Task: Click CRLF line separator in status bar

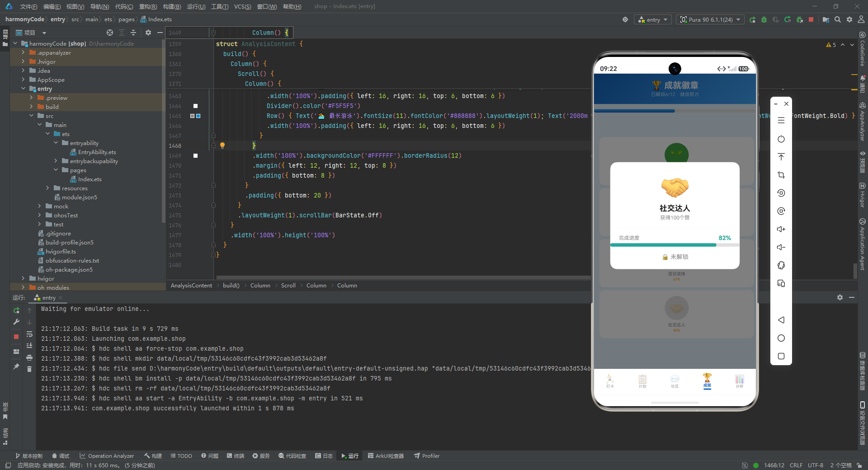Action: click(x=796, y=465)
